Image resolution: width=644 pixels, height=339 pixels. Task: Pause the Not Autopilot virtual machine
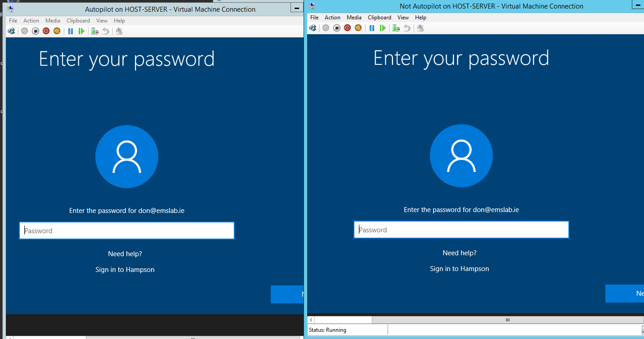point(371,28)
